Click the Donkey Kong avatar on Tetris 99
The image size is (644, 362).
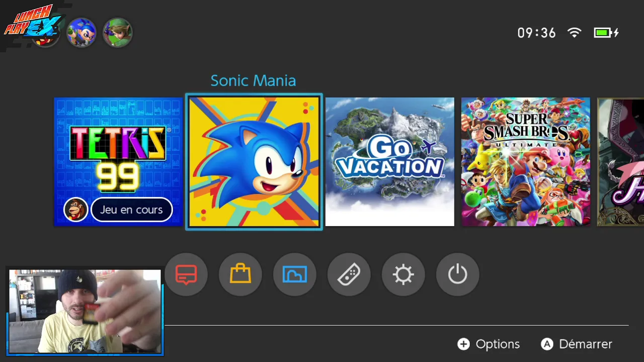(x=76, y=210)
